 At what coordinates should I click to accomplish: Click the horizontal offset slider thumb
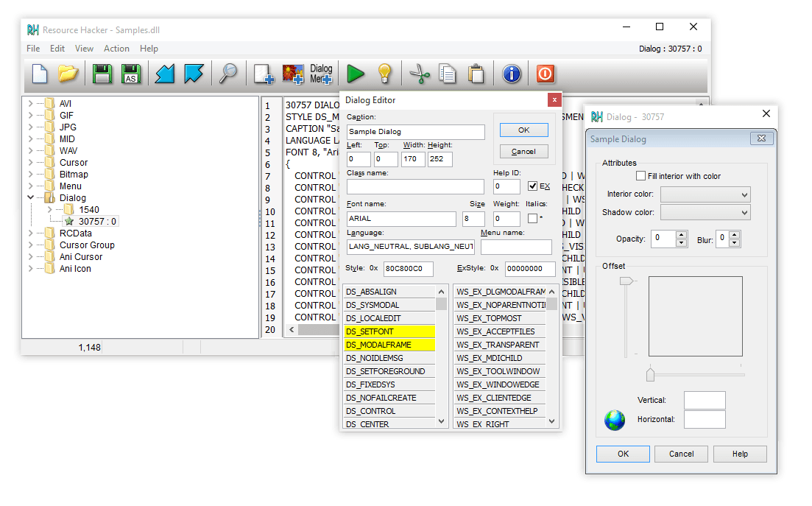pos(651,374)
